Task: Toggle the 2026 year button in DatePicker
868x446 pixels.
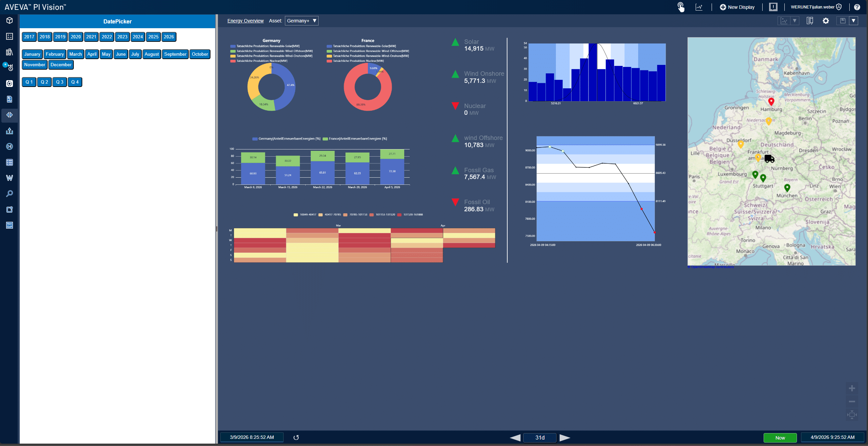Action: click(x=169, y=37)
